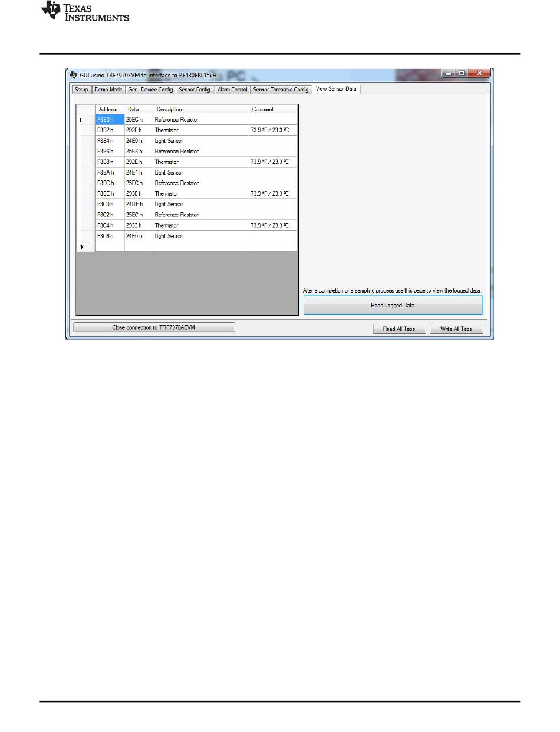
Task: Click the row selector arrow beside F8B0 h
Action: (81, 120)
